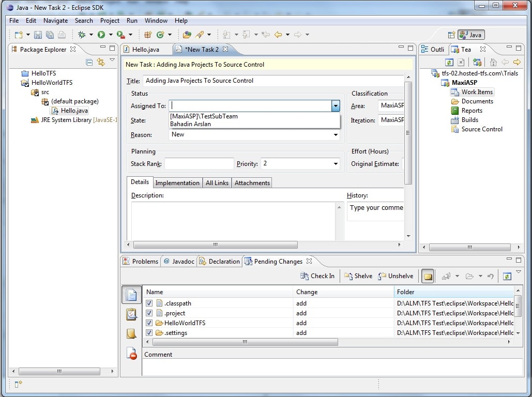Switch to the Implementation tab

click(177, 183)
